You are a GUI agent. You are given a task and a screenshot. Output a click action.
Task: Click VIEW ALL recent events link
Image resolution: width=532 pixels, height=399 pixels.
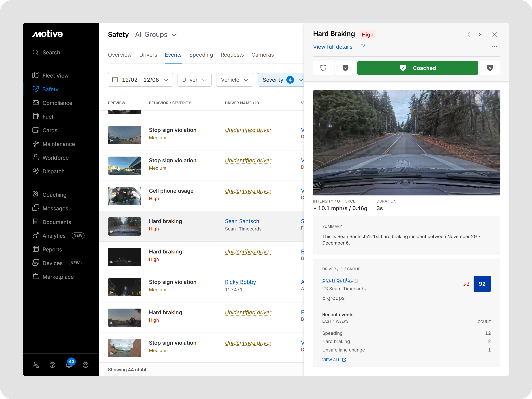[x=334, y=360]
